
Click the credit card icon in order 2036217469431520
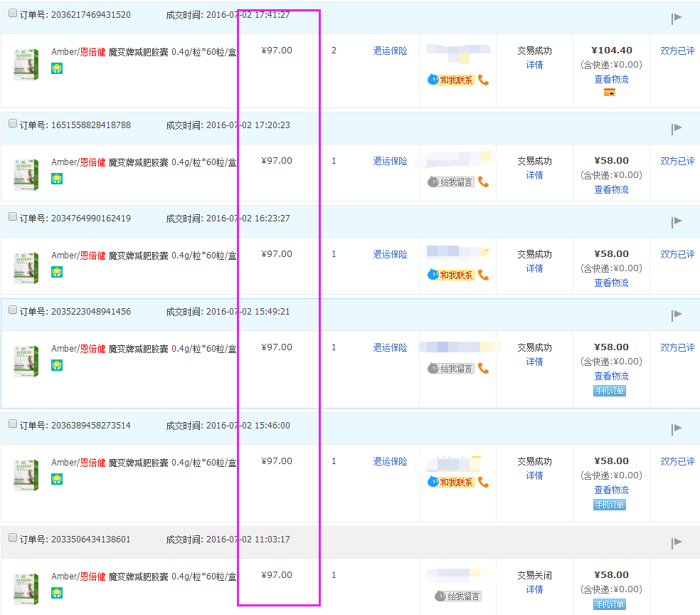[610, 93]
